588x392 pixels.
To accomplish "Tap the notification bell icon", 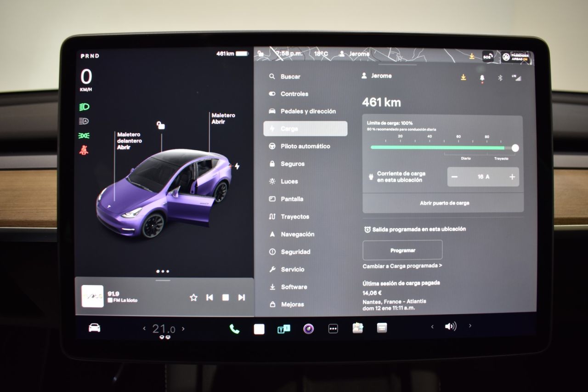I will point(482,78).
